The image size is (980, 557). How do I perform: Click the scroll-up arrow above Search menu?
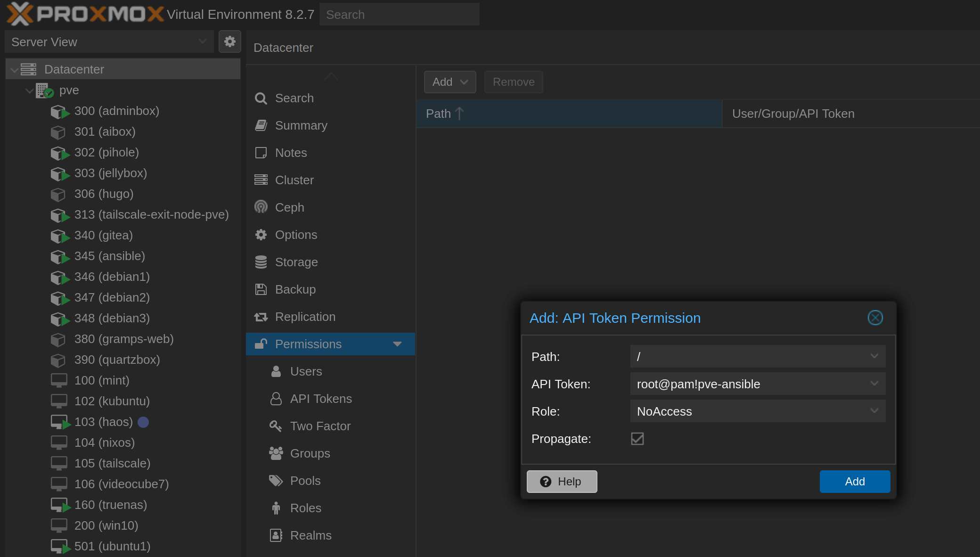tap(331, 76)
